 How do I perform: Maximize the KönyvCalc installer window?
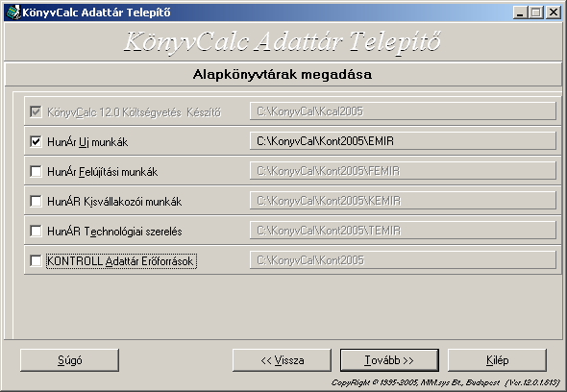535,12
